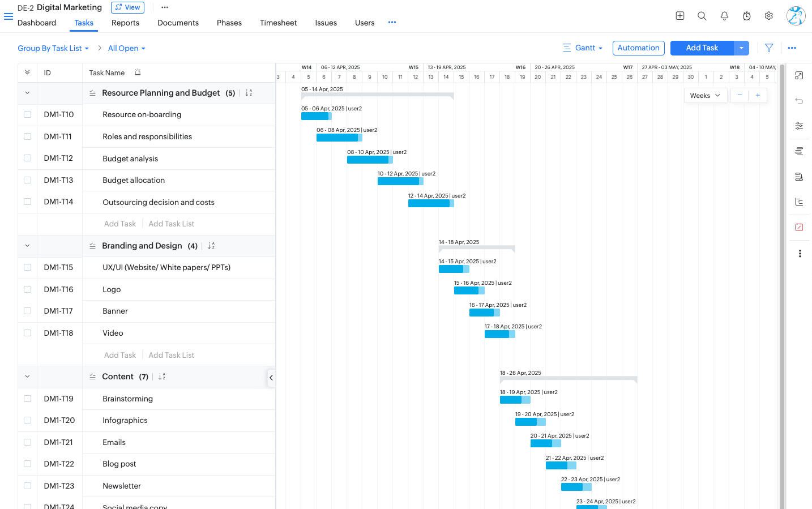Click the baseline icon in right sidebar
The width and height of the screenshot is (812, 509).
(799, 177)
